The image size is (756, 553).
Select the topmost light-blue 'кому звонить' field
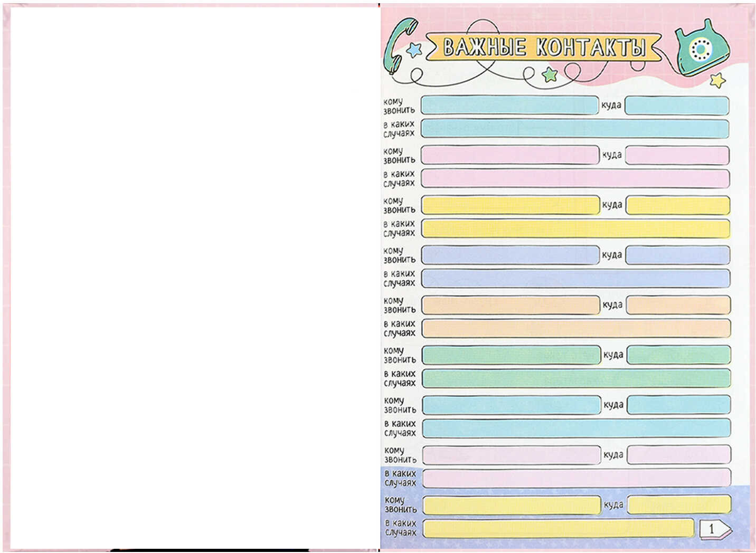coord(509,106)
